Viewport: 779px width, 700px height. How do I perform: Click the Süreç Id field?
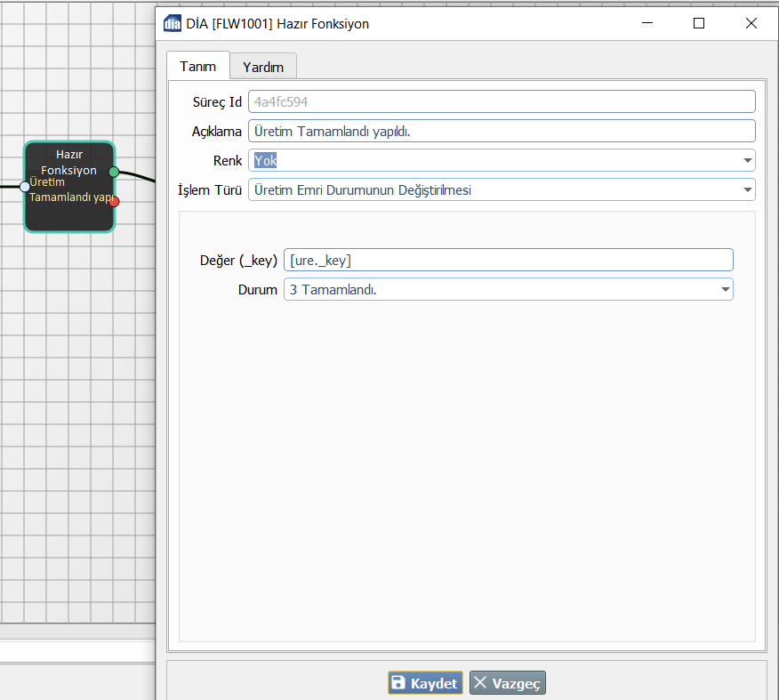click(x=502, y=102)
